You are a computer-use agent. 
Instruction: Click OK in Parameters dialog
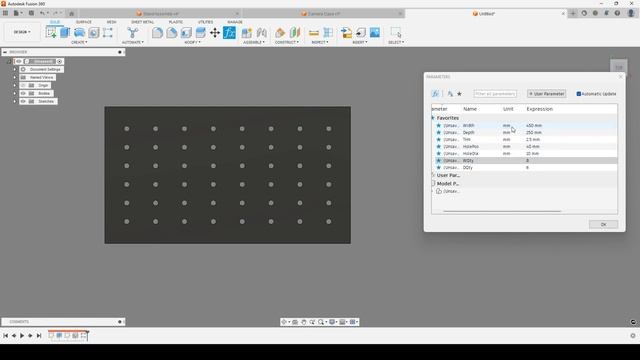(603, 224)
